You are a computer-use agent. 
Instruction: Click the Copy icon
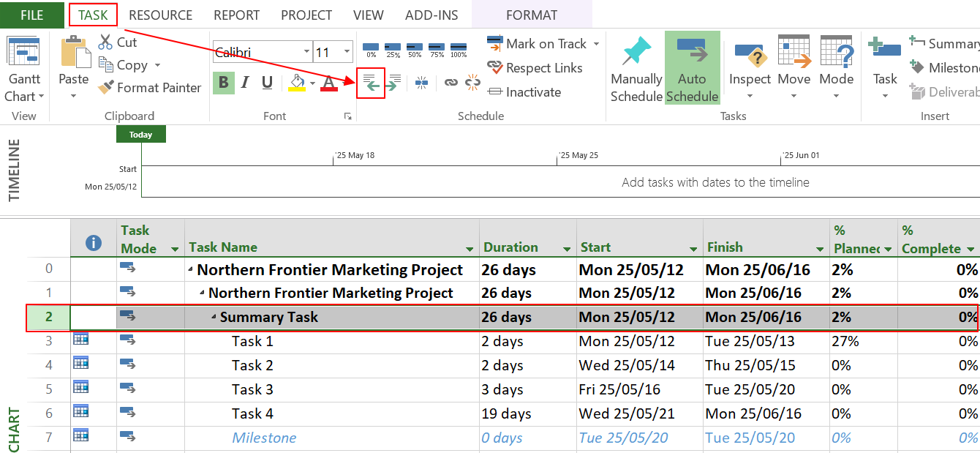pos(105,65)
